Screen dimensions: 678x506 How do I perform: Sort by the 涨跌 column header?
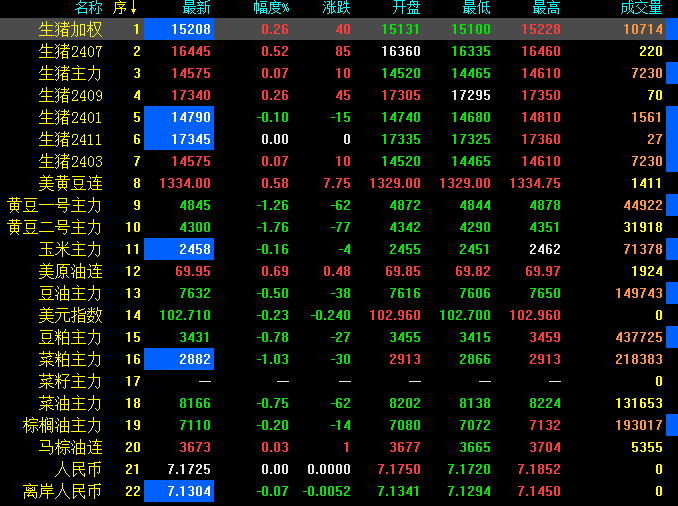(x=336, y=7)
